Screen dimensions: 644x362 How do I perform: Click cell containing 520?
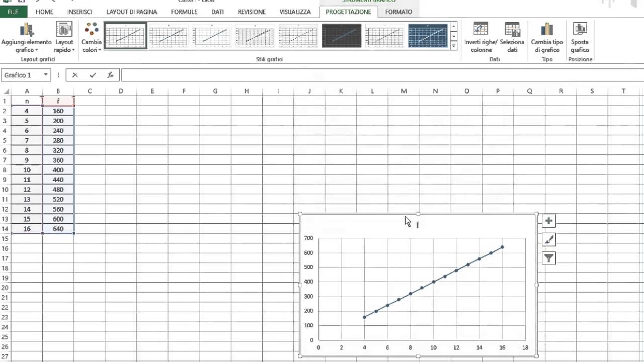58,199
